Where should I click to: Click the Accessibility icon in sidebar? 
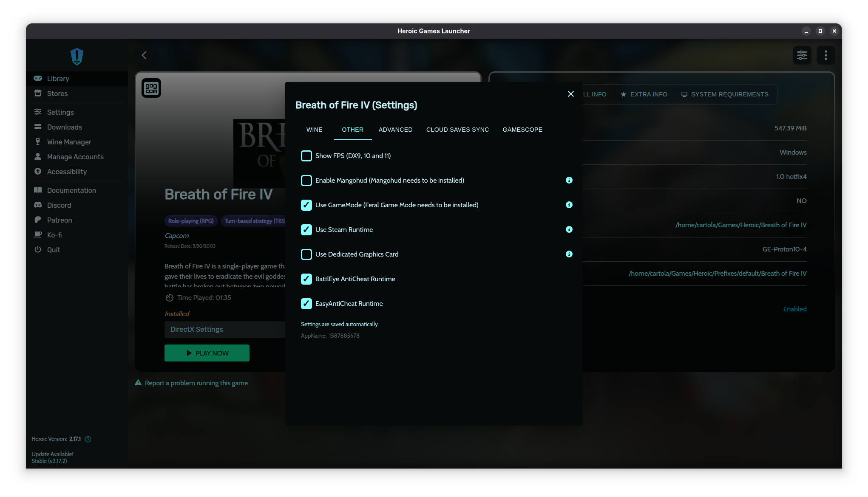(x=38, y=171)
